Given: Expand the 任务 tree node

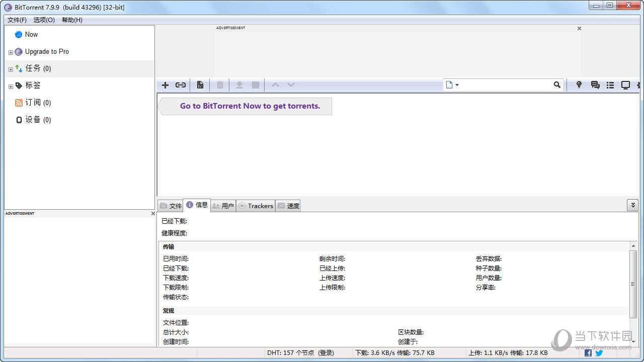Looking at the screenshot, I should coord(11,69).
